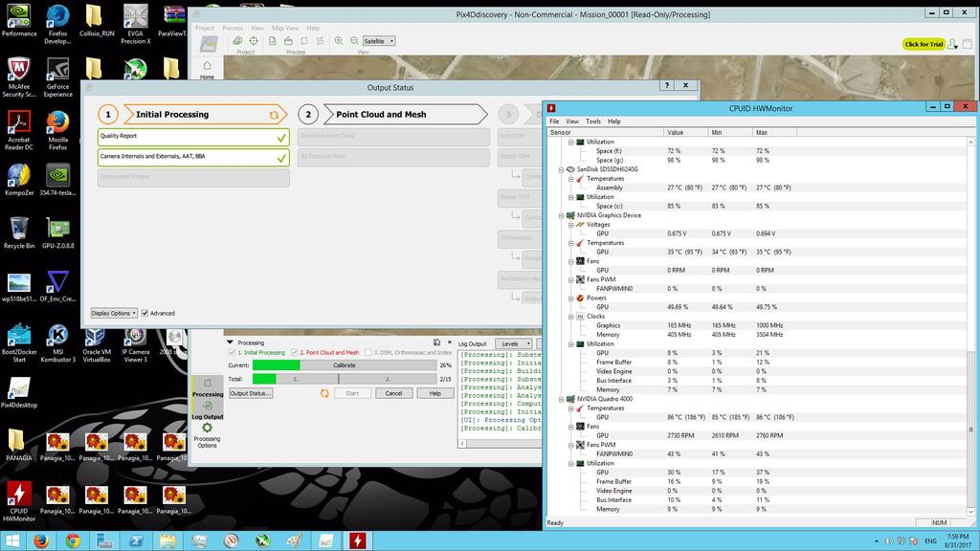Screen dimensions: 980x551
Task: Click the Point Cloud and Mesh step header
Action: pos(404,115)
